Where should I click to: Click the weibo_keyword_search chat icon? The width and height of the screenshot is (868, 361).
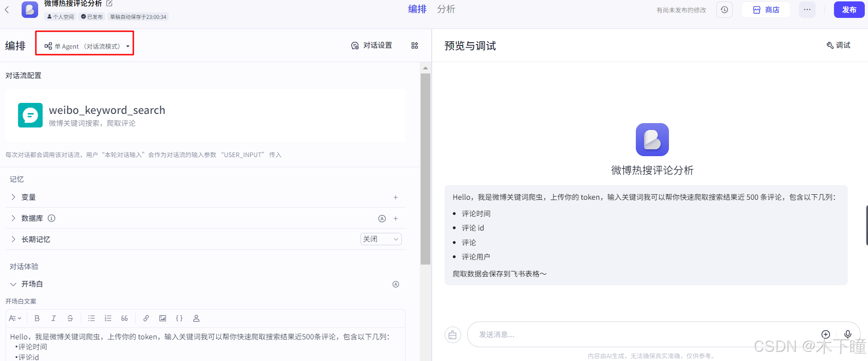30,115
